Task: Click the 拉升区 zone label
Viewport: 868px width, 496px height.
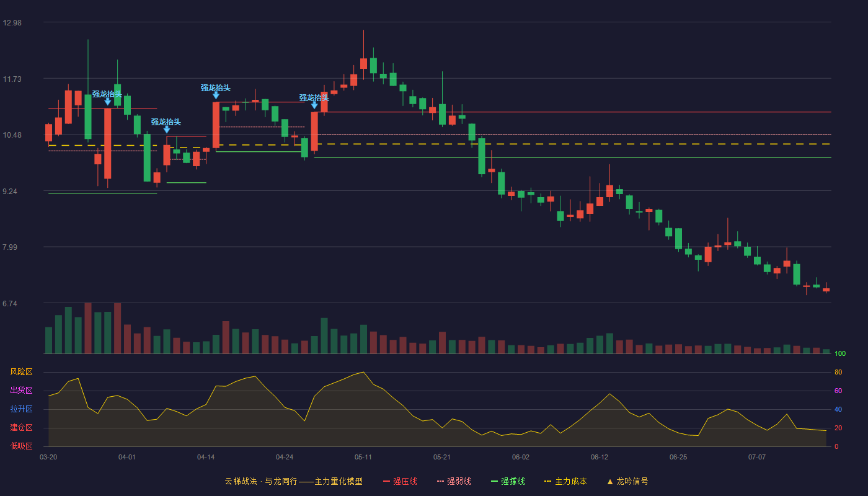Action: click(21, 409)
